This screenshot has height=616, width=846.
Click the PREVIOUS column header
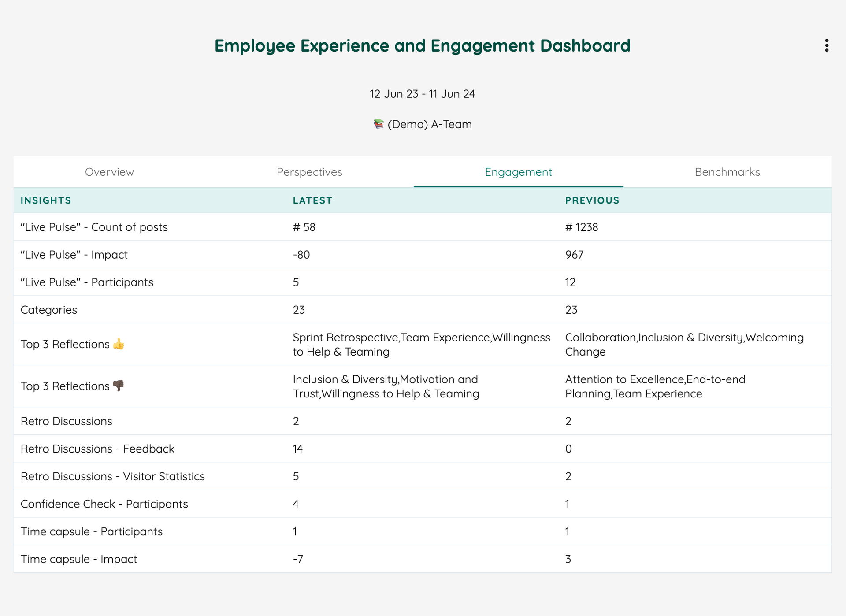click(x=592, y=200)
